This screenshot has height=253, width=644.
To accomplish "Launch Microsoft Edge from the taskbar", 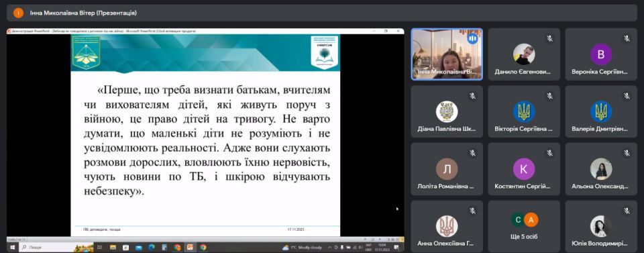I will tap(151, 248).
